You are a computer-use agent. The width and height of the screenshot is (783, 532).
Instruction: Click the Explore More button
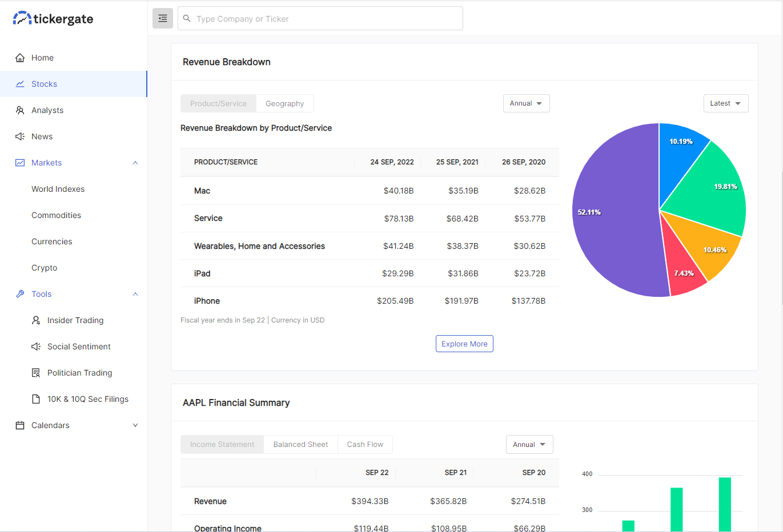(x=464, y=344)
